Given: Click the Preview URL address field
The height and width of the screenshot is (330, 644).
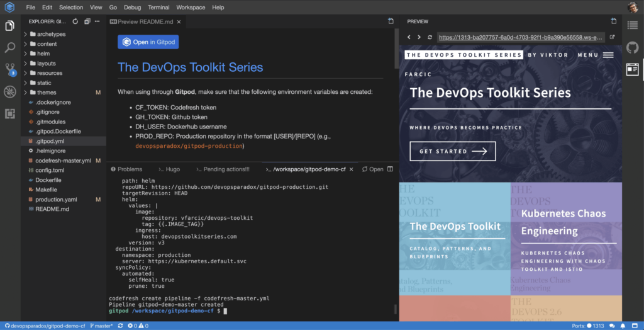Looking at the screenshot, I should (521, 37).
